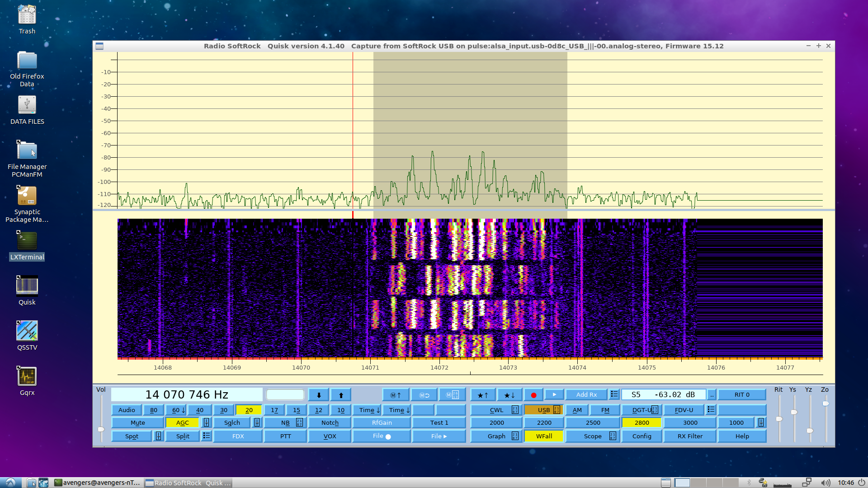
Task: Open the list menu next to FDV-U
Action: [711, 409]
